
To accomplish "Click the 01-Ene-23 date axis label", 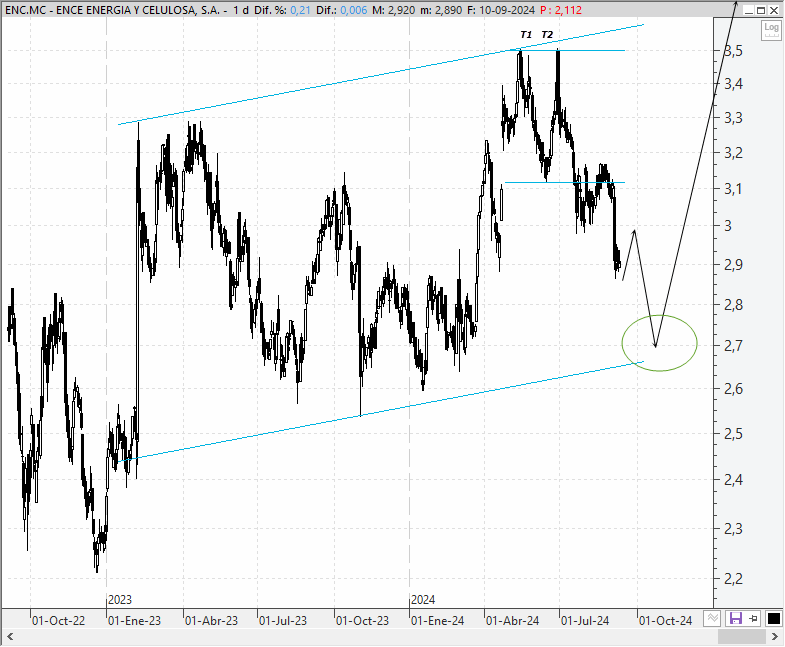I will [x=135, y=621].
